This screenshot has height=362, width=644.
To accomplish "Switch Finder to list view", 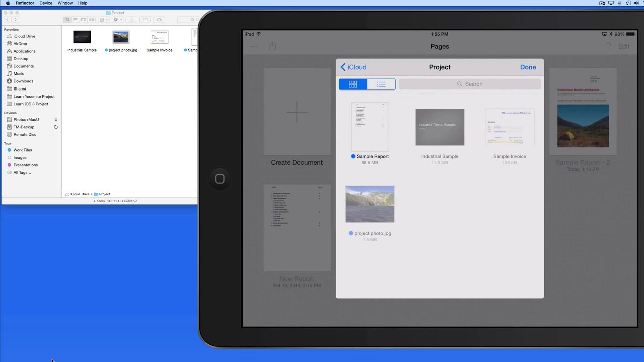I will (x=75, y=20).
